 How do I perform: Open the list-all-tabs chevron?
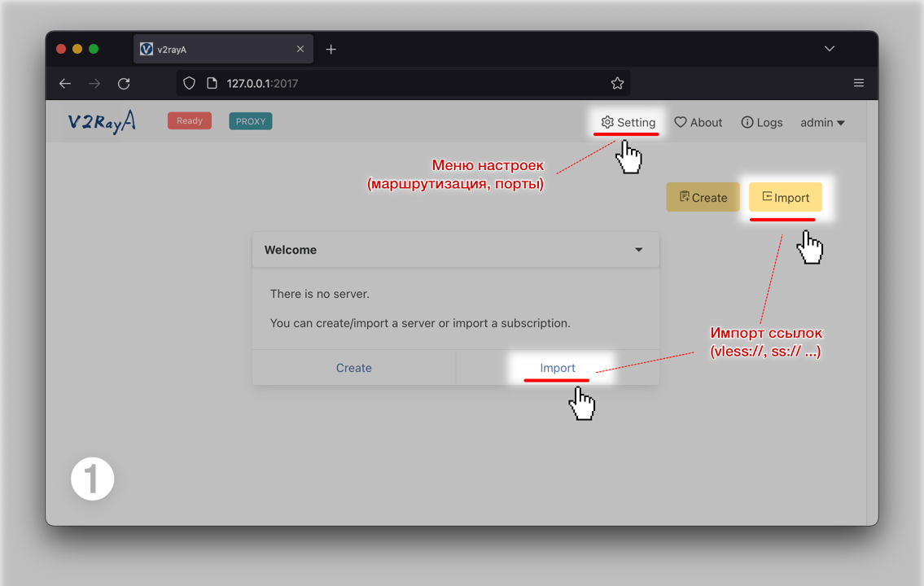[829, 49]
